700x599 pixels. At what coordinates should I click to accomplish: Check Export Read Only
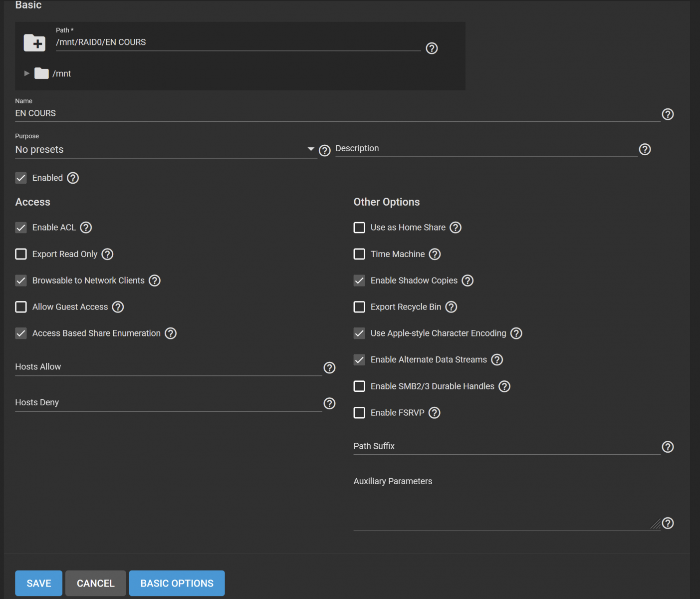pos(21,254)
